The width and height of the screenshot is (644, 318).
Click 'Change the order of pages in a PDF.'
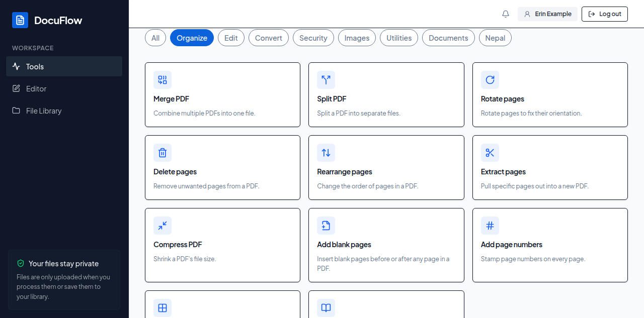368,186
